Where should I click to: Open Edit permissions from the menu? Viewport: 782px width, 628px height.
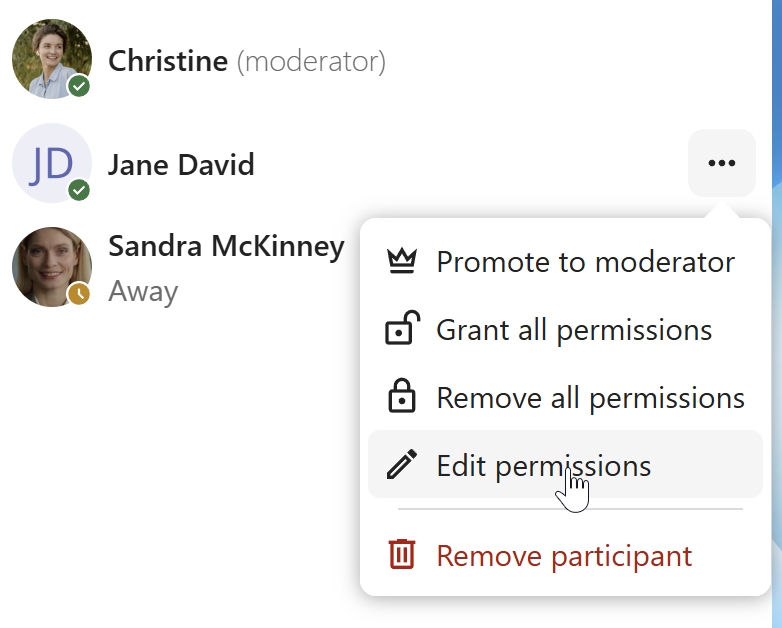click(543, 465)
